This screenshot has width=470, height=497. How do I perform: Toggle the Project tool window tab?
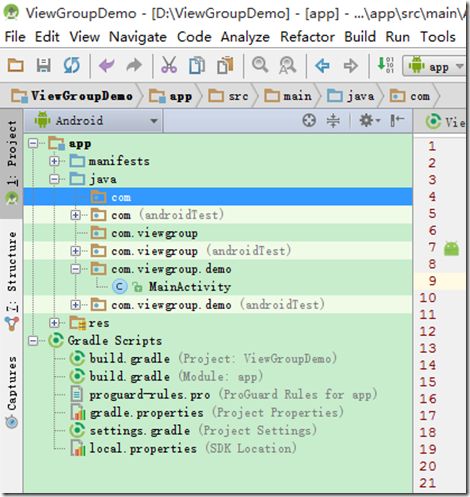(x=12, y=163)
